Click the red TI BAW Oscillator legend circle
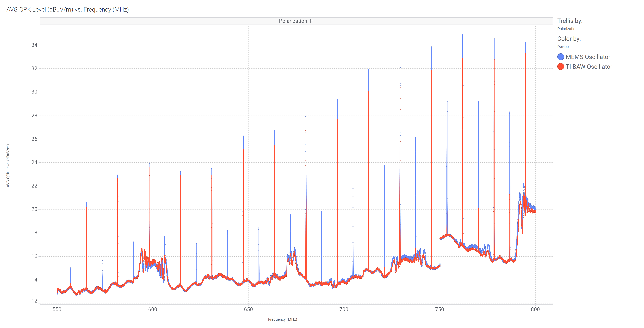644x328 pixels. click(x=561, y=67)
